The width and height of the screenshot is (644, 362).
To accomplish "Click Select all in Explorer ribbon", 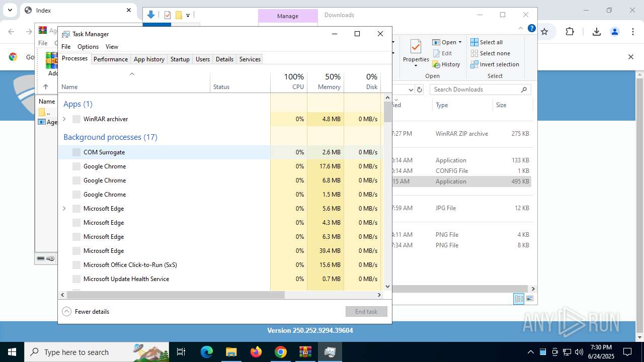I will click(487, 42).
